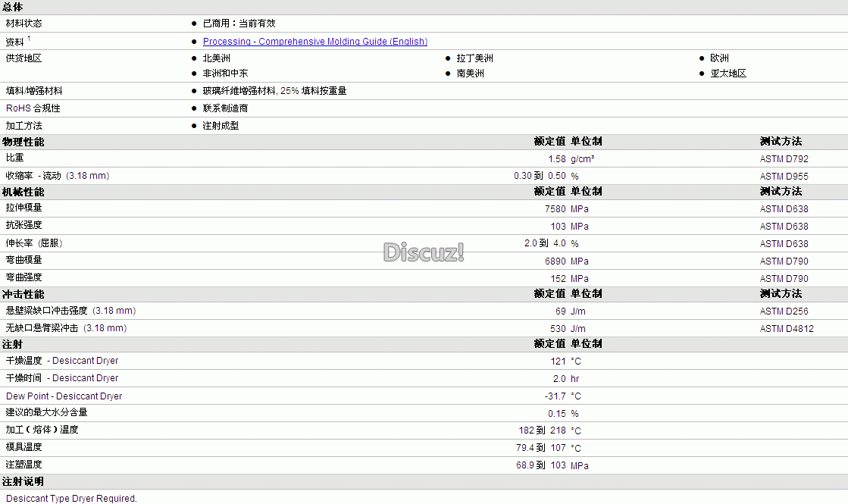Select the 拉伸模量 value 7580
848x504 pixels.
click(x=555, y=208)
